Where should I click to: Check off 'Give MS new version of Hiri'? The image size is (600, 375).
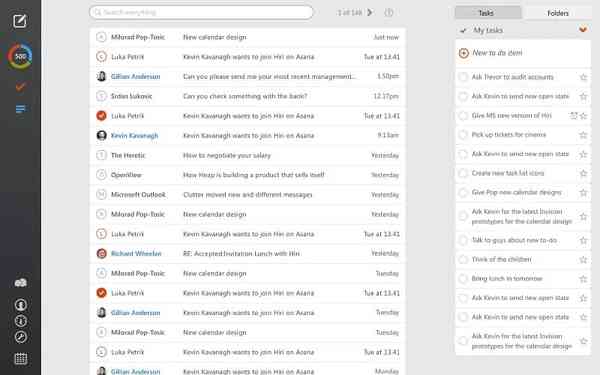[463, 116]
